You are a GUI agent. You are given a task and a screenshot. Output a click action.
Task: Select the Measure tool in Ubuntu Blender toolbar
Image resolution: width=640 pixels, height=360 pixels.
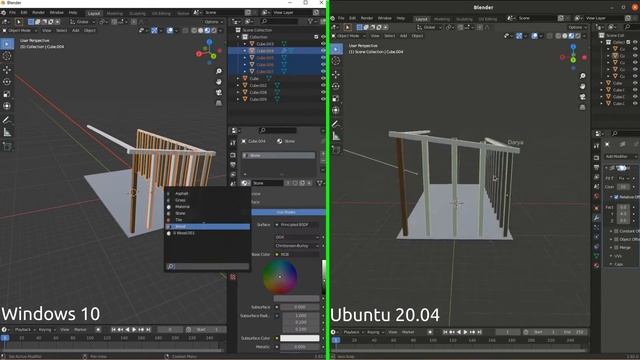[336, 136]
